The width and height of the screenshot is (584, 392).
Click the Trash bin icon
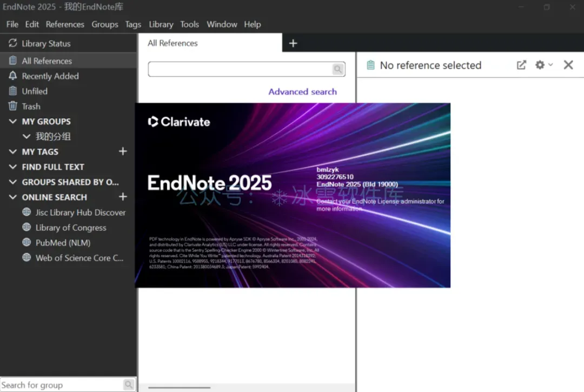12,106
